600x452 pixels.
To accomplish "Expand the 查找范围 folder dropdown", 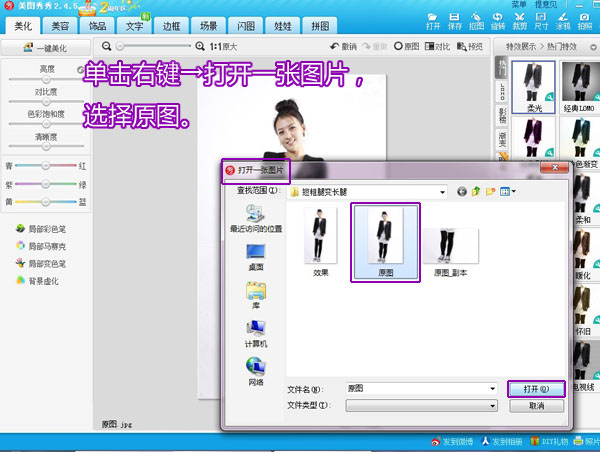I will point(440,190).
